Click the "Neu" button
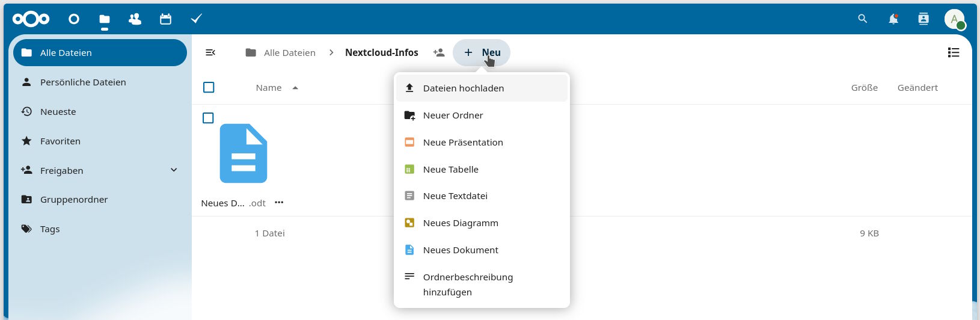Image resolution: width=980 pixels, height=320 pixels. pyautogui.click(x=482, y=53)
